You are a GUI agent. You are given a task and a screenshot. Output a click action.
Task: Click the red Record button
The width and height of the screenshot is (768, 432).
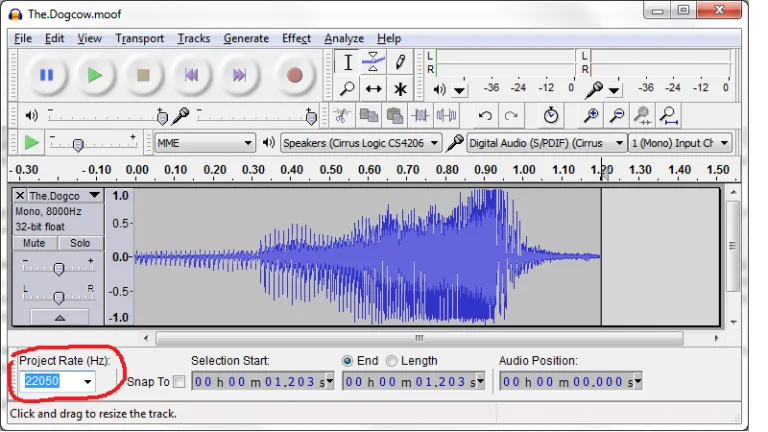(294, 75)
